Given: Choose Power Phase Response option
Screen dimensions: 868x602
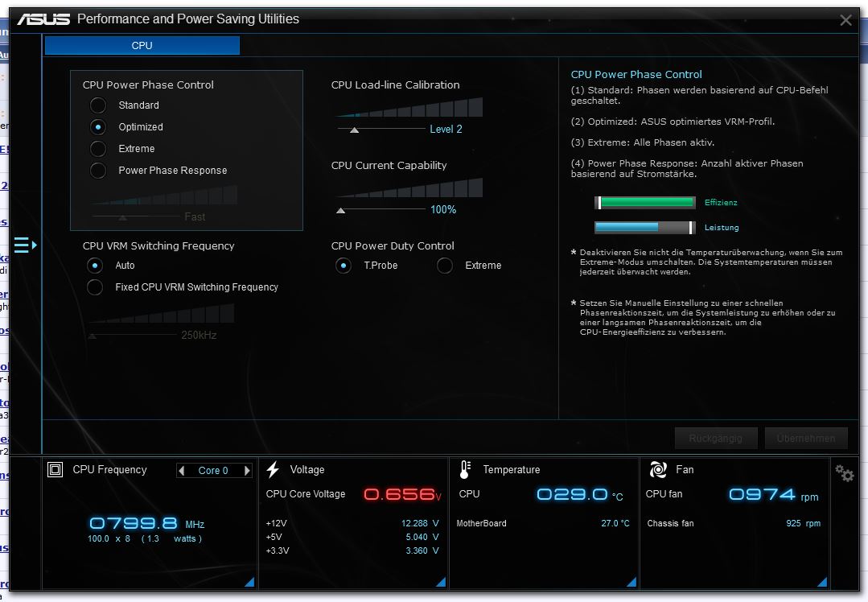Looking at the screenshot, I should (x=98, y=171).
